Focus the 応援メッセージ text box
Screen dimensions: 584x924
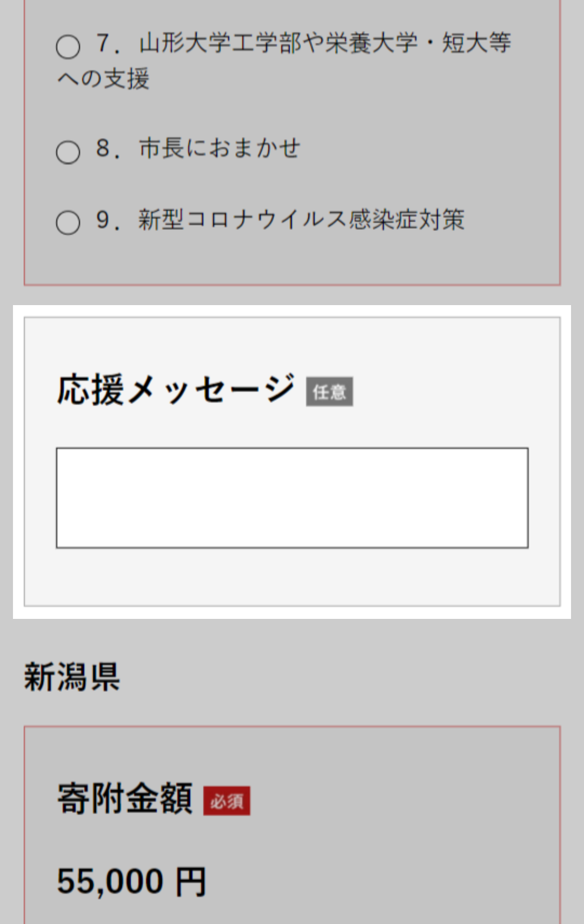pos(292,498)
